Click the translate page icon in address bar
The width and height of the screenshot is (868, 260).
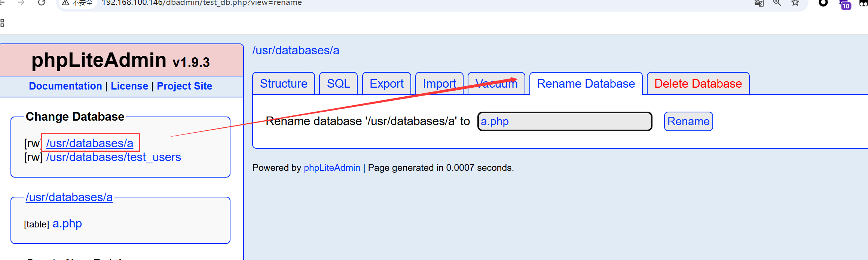tap(759, 3)
